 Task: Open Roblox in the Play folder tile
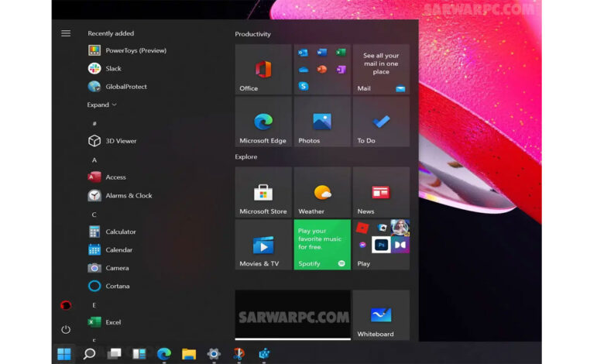tap(362, 228)
